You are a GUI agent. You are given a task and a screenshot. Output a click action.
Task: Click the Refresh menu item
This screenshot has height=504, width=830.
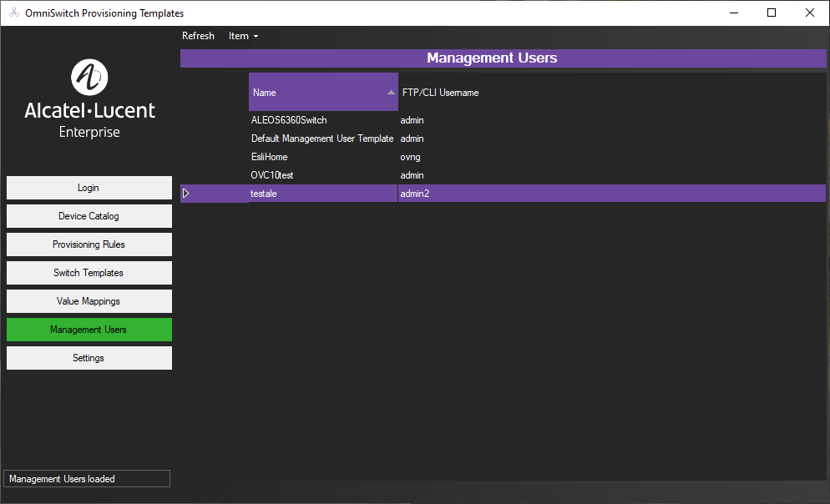coord(198,36)
